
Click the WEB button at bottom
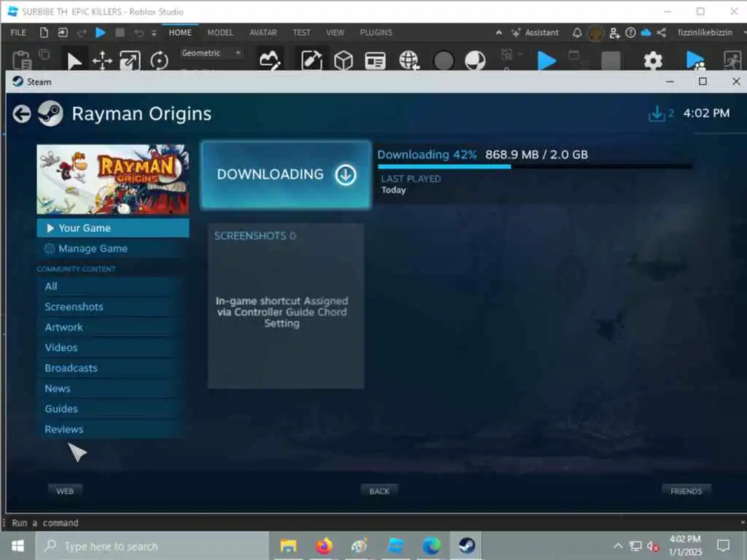[65, 491]
